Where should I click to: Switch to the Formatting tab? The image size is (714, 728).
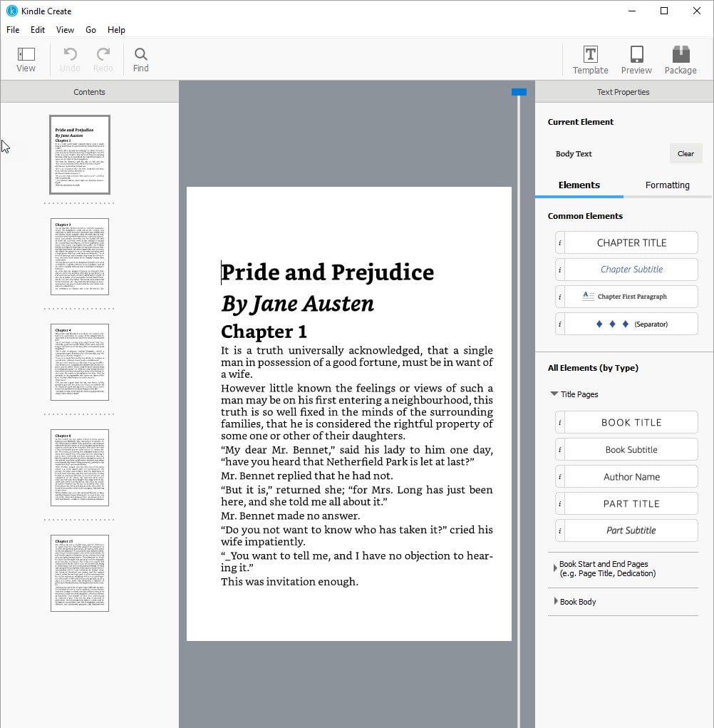point(667,185)
